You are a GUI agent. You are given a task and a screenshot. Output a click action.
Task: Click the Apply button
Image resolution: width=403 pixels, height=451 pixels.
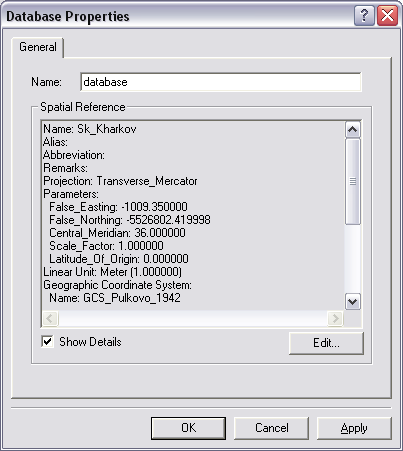(x=354, y=428)
